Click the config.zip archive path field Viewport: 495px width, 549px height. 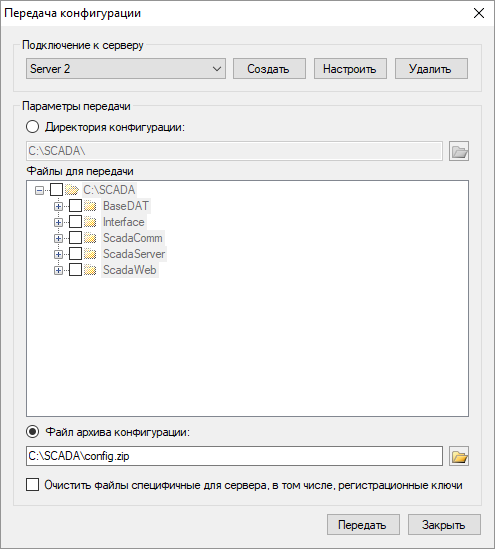234,456
